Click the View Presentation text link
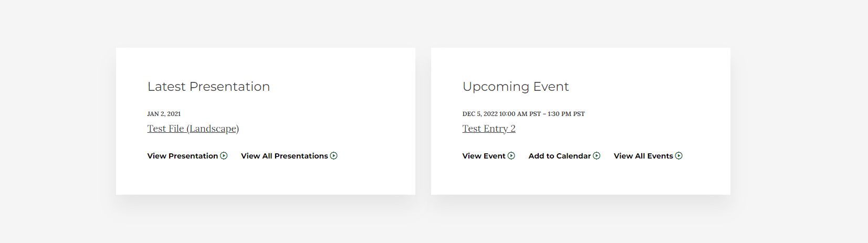The width and height of the screenshot is (868, 243). coord(182,156)
